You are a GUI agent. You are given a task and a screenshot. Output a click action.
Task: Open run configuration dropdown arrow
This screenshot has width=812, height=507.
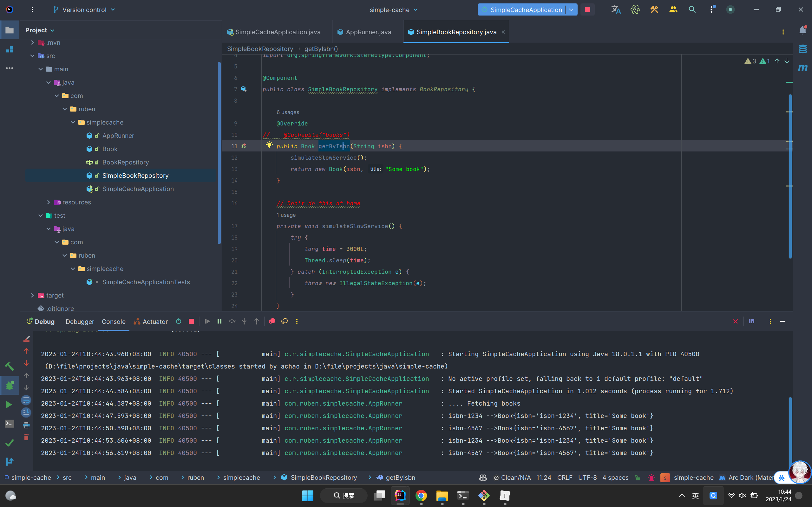[x=571, y=10]
